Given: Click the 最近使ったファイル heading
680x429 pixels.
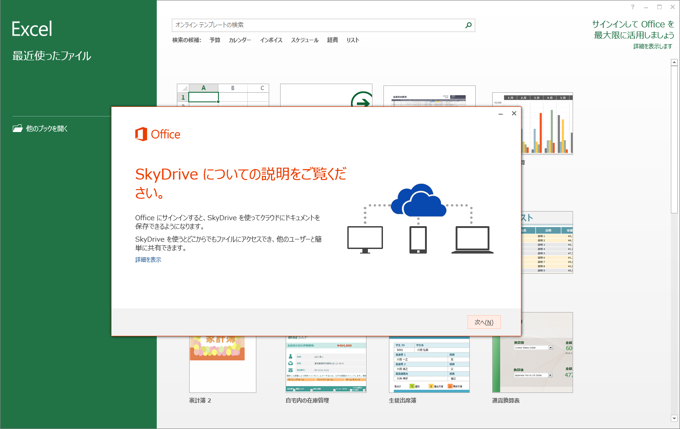Looking at the screenshot, I should tap(52, 56).
